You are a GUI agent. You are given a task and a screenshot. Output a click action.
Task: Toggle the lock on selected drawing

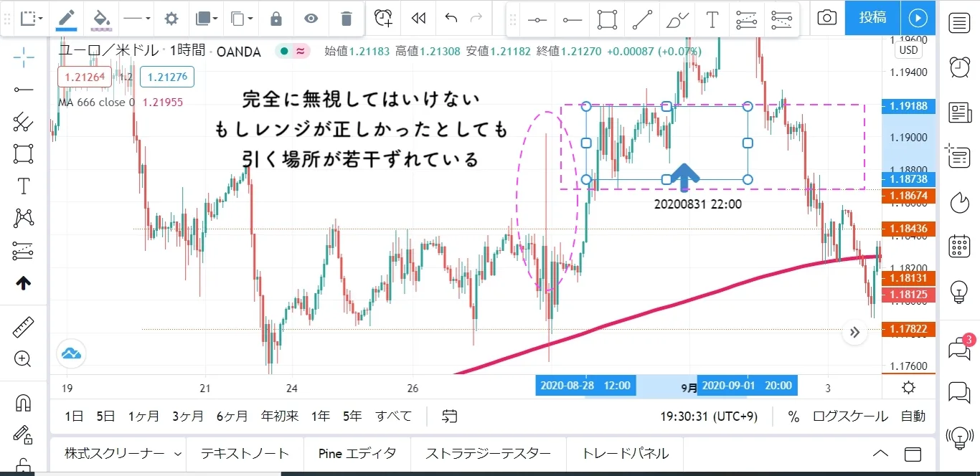276,18
